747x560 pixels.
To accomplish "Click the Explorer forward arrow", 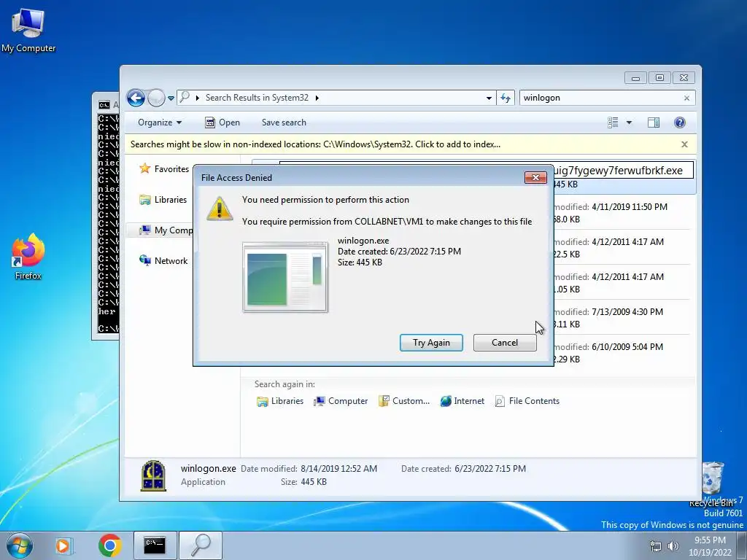I will pos(156,98).
